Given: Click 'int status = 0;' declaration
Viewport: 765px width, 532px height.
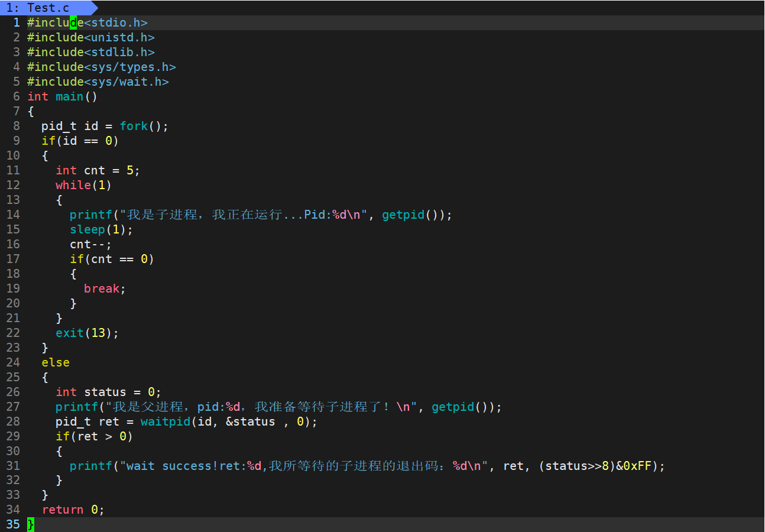Looking at the screenshot, I should point(108,392).
